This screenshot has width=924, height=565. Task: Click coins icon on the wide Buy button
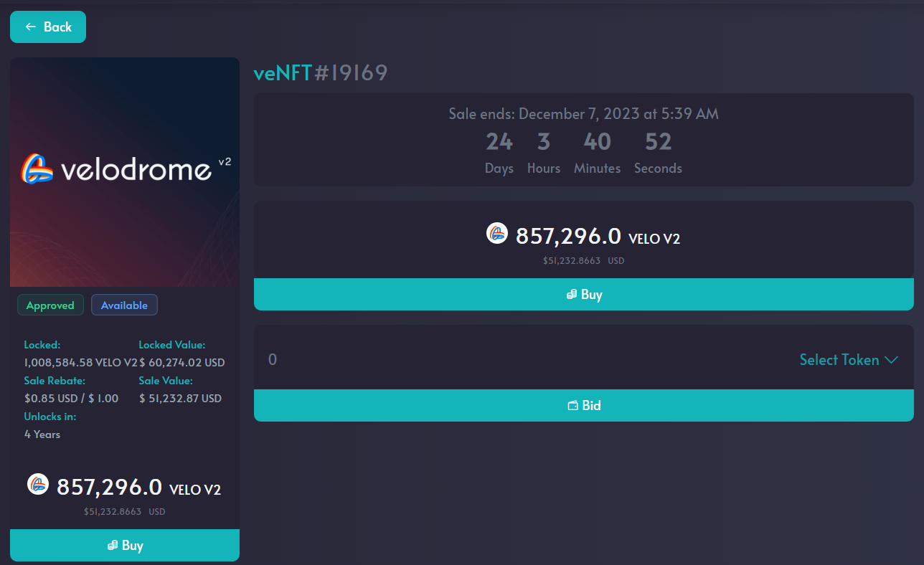click(572, 295)
